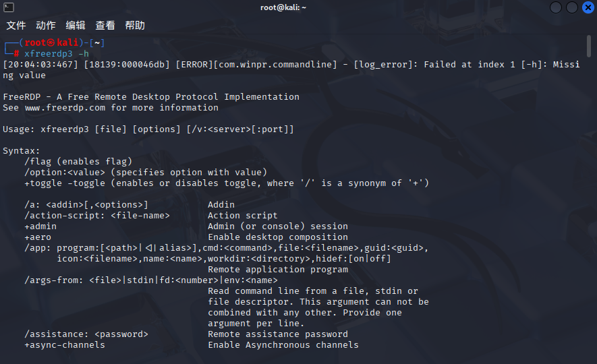Open the 帮助 menu
The height and width of the screenshot is (364, 597).
pyautogui.click(x=135, y=26)
